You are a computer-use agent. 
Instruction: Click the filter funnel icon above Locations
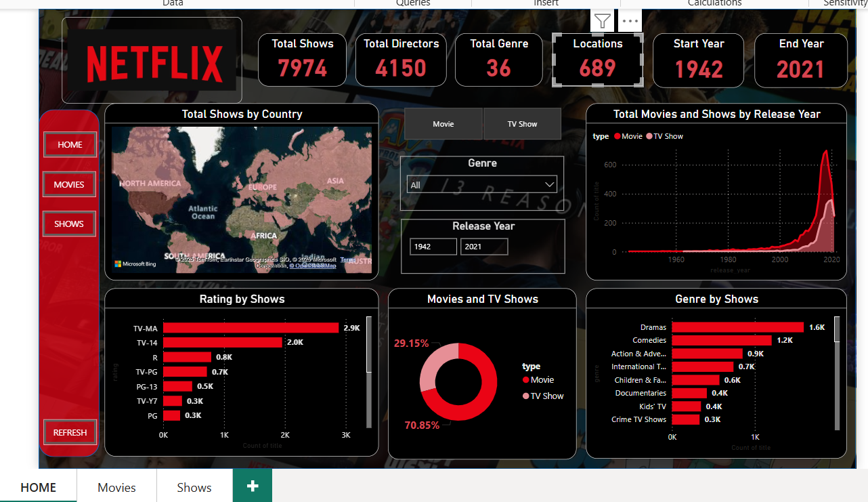click(602, 21)
